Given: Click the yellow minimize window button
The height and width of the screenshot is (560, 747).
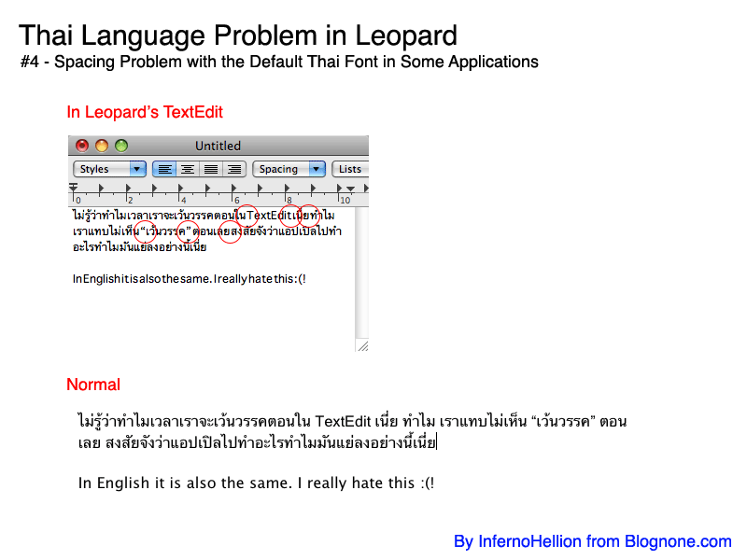Looking at the screenshot, I should 101,146.
